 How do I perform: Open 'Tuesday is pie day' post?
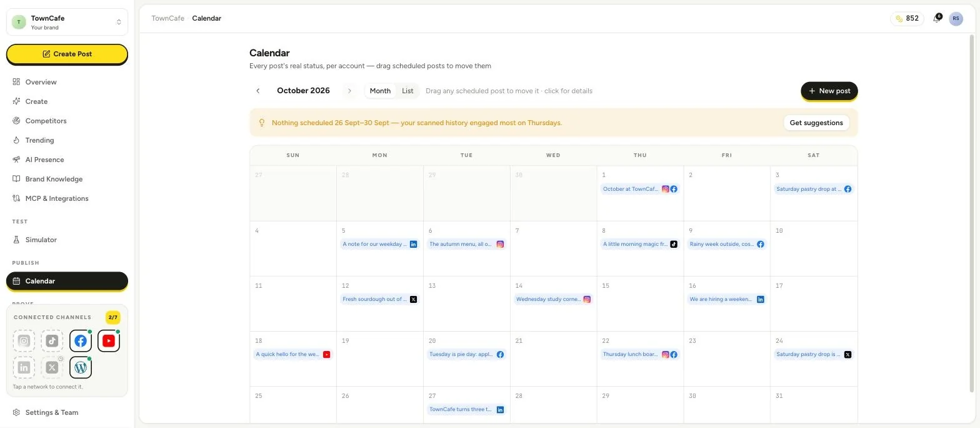pos(466,354)
